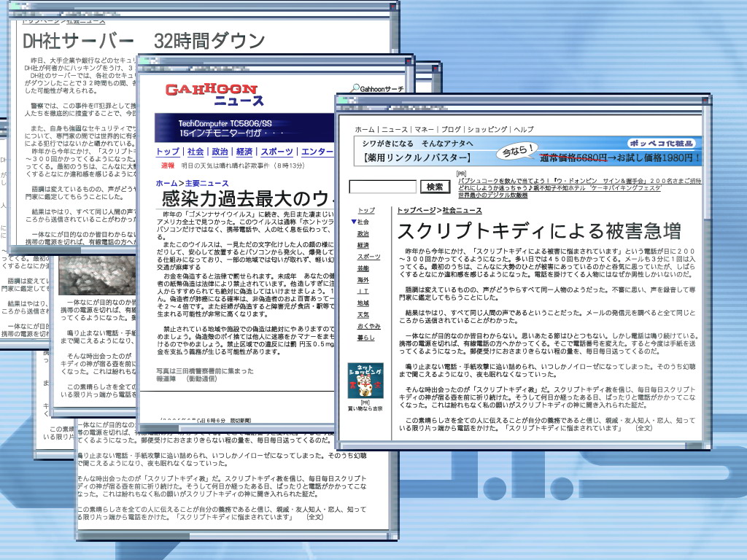The height and width of the screenshot is (560, 747).
Task: Open ショッピング in the front window menu
Action: [x=487, y=130]
